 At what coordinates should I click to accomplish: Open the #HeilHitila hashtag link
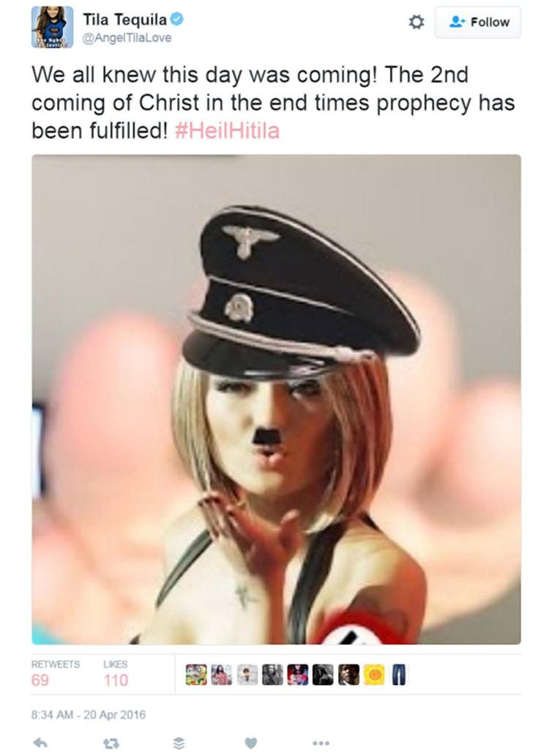coord(228,130)
